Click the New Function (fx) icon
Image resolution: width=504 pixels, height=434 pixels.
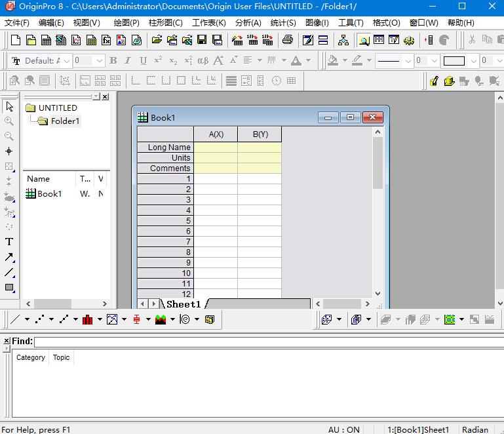click(106, 40)
